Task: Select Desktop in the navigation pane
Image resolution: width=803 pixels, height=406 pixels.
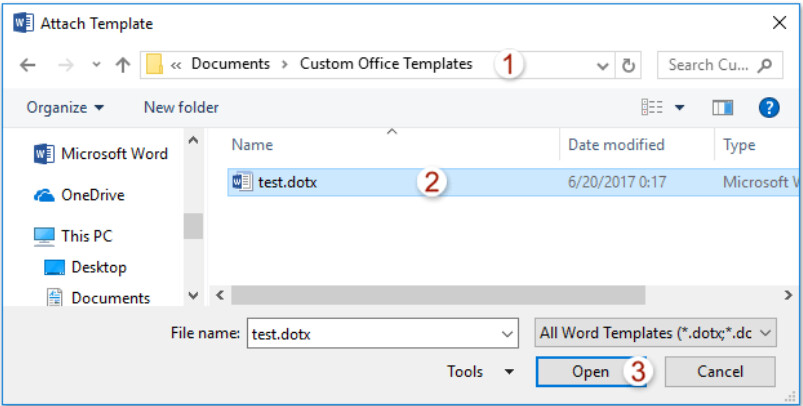Action: click(x=98, y=267)
